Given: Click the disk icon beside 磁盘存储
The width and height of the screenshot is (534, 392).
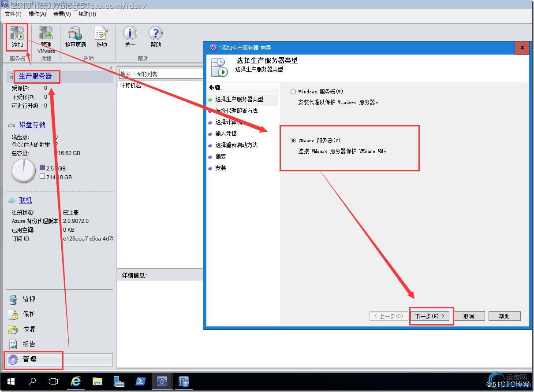Looking at the screenshot, I should coord(11,126).
